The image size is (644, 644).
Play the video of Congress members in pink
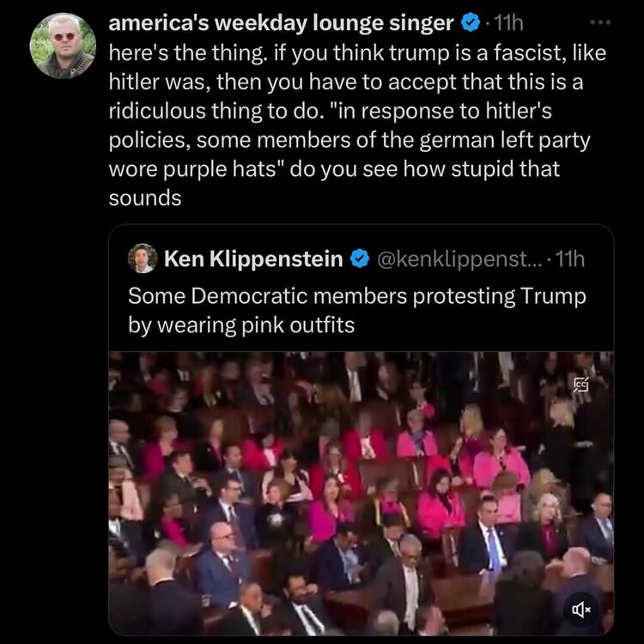361,494
